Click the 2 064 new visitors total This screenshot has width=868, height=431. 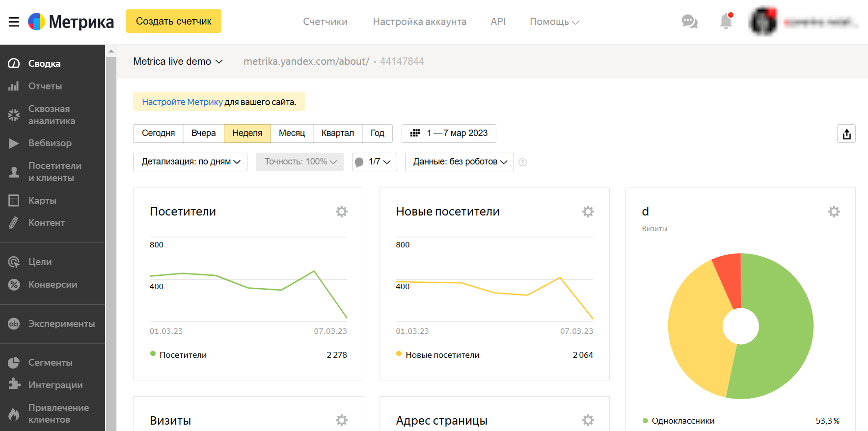tap(583, 355)
